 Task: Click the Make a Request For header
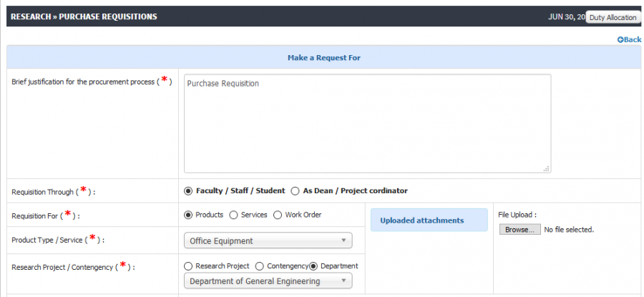pos(323,58)
